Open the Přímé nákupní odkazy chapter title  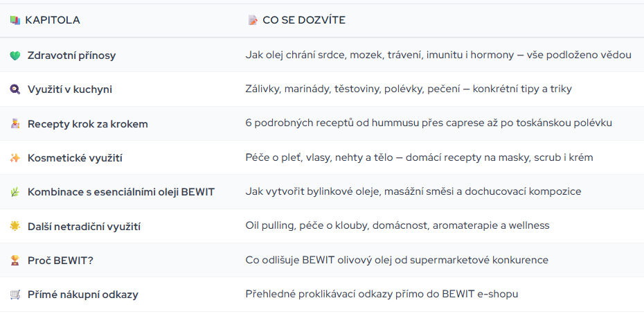(x=82, y=295)
